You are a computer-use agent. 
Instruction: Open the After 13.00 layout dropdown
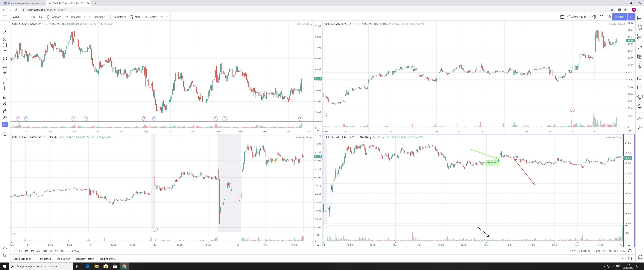tap(579, 17)
